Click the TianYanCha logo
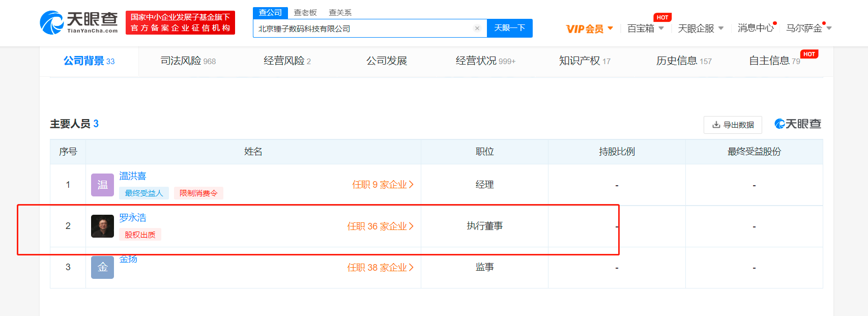Screen dimensions: 868x316 [x=79, y=23]
